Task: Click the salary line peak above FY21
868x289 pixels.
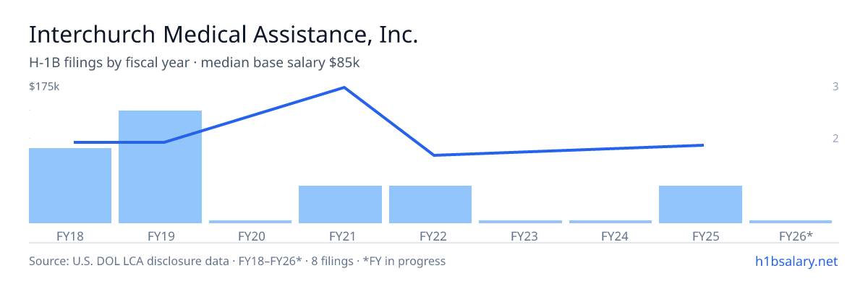Action: (344, 87)
